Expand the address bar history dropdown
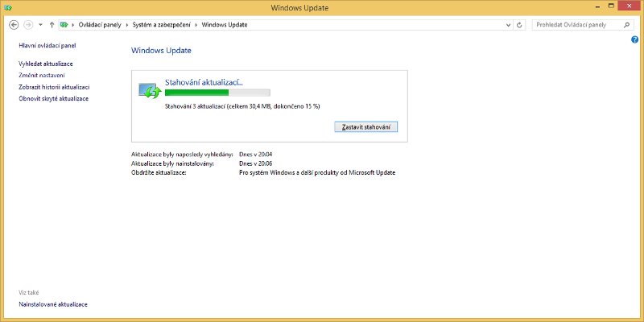This screenshot has height=322, width=644. coord(507,25)
